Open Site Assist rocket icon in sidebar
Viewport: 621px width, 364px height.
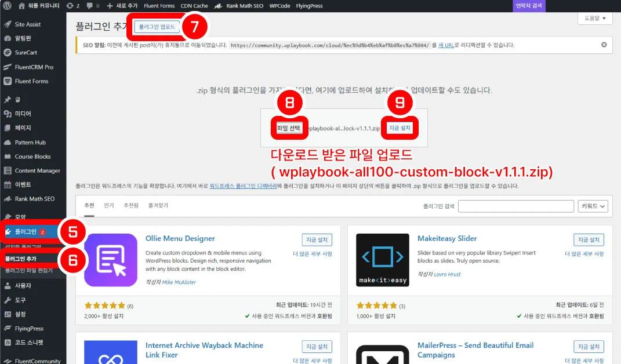pos(8,24)
